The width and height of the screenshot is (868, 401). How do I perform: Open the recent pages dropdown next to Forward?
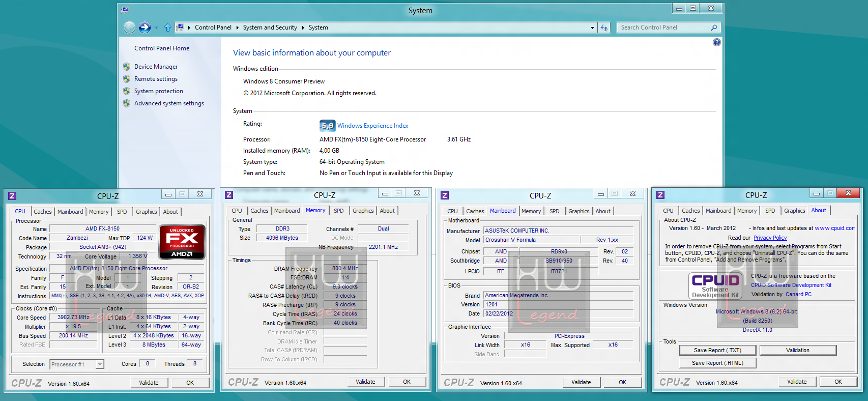click(156, 27)
